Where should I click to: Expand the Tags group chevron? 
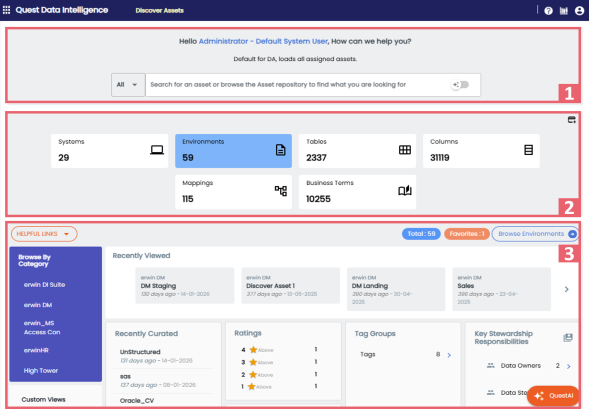[x=449, y=355]
